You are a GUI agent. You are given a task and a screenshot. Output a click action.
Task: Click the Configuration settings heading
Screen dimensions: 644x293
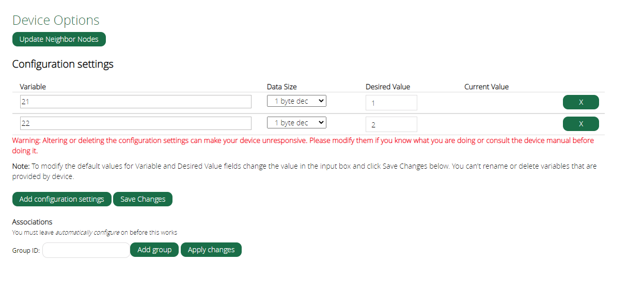tap(63, 64)
